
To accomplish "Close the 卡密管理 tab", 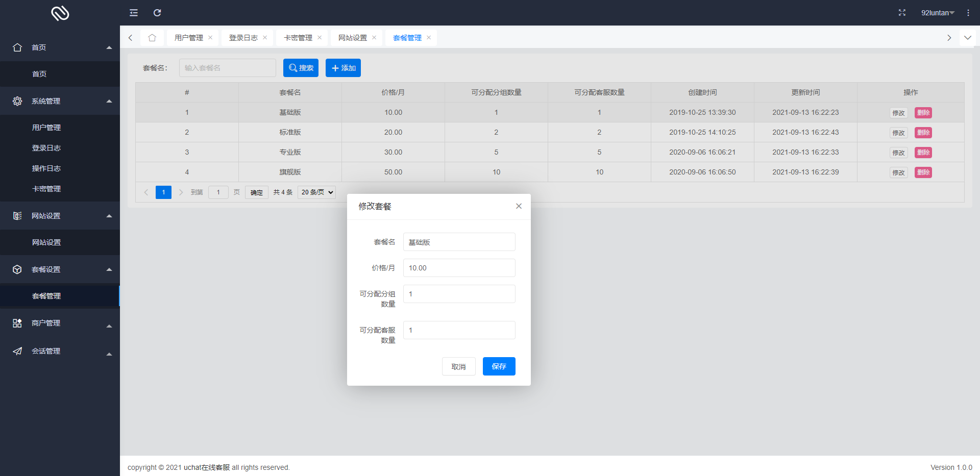I will (320, 38).
